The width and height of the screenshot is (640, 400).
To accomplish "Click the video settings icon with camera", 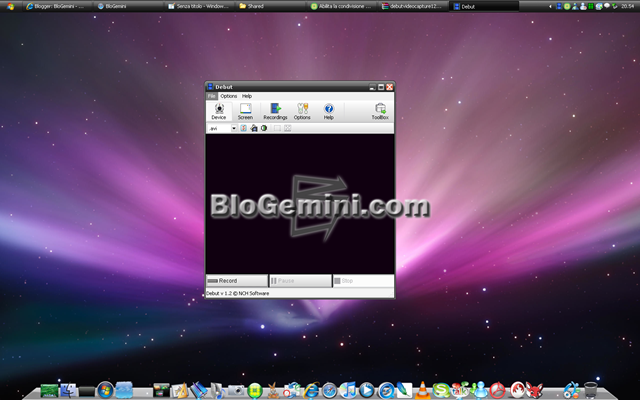I will 253,128.
